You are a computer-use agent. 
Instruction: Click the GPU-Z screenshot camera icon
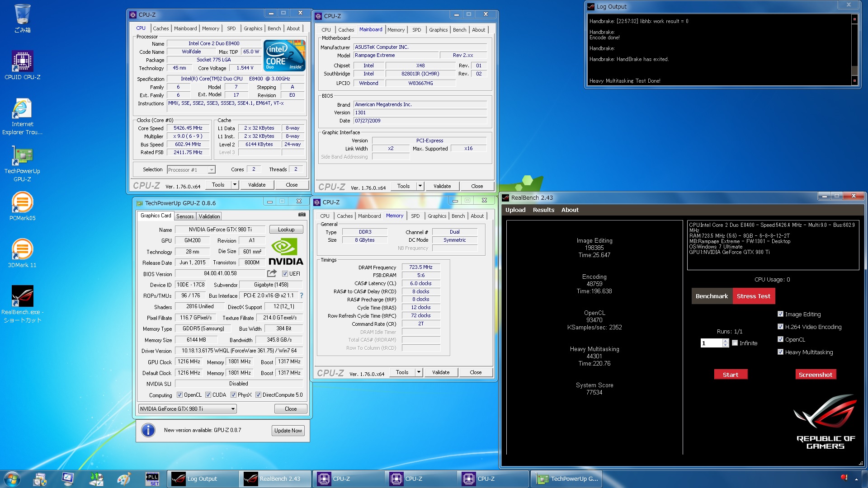pyautogui.click(x=302, y=215)
